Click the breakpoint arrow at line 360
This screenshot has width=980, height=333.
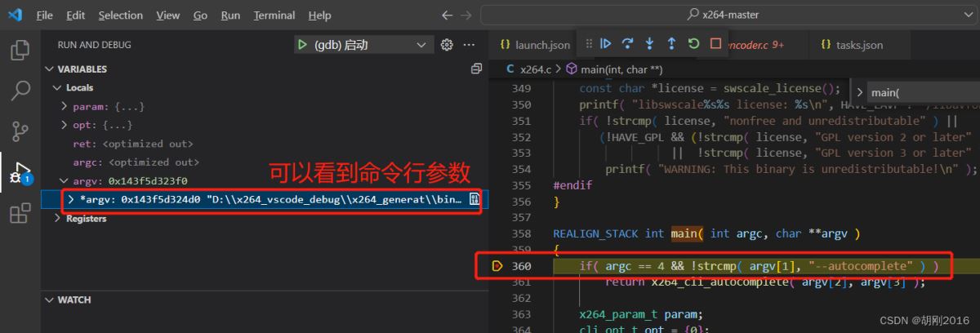coord(497,266)
